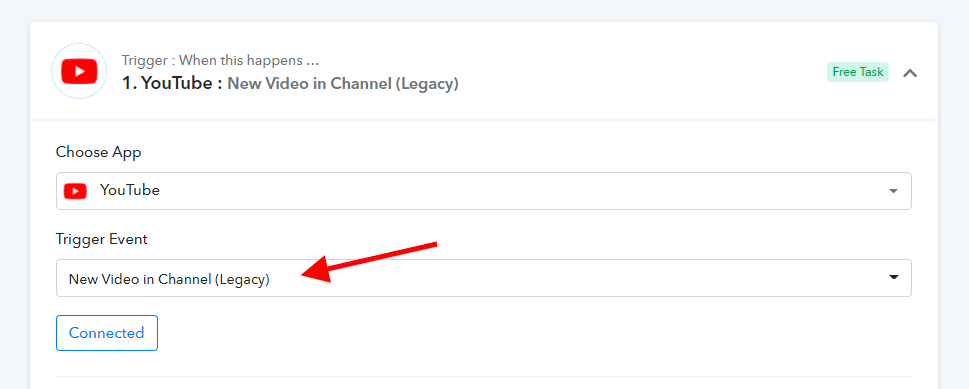
Task: Click the red arrow annotation tip
Action: [x=303, y=274]
